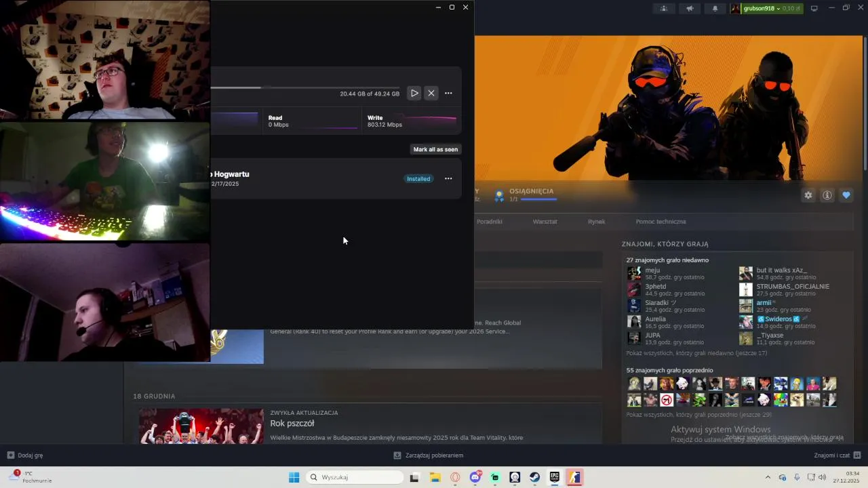The image size is (868, 488).
Task: Open Znajomi i czat panel
Action: coord(837,455)
